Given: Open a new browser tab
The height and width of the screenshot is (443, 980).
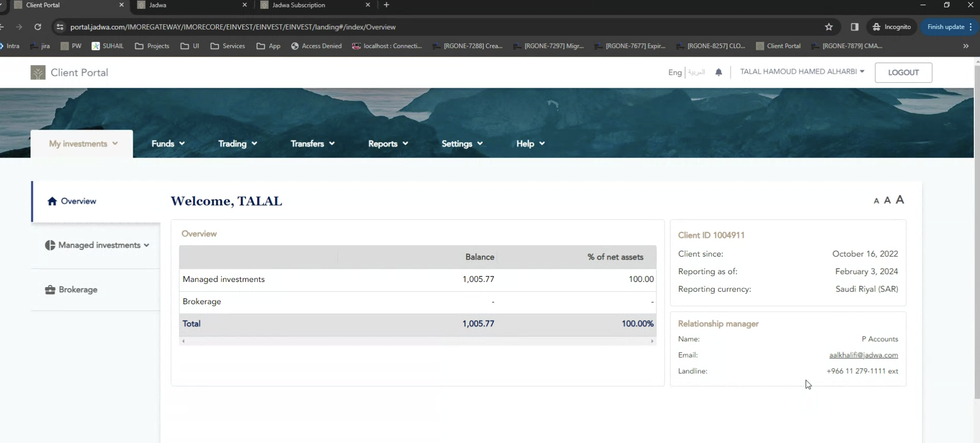Looking at the screenshot, I should (x=386, y=5).
